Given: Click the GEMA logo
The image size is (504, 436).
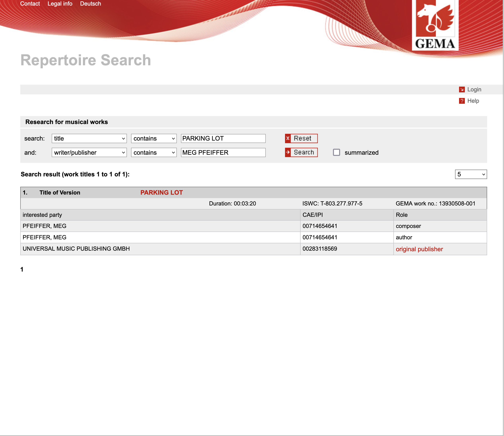Looking at the screenshot, I should pos(435,25).
